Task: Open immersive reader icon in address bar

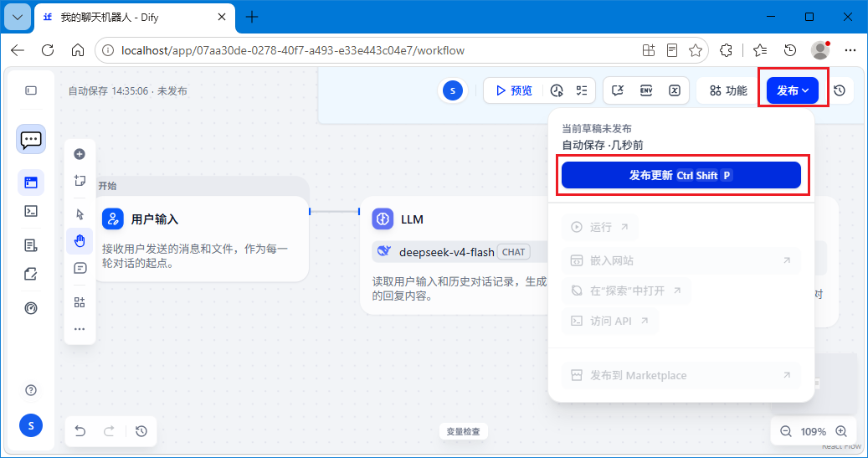Action: coord(672,50)
